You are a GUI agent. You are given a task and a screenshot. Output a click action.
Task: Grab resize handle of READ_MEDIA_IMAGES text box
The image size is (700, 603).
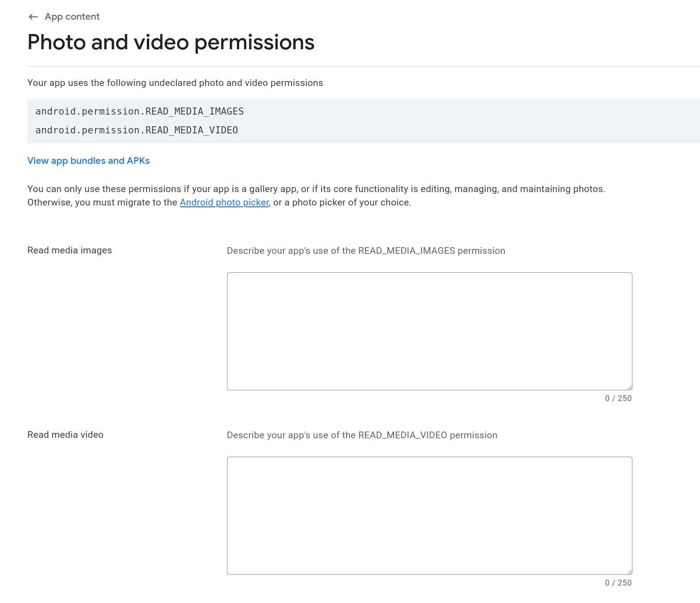(629, 387)
